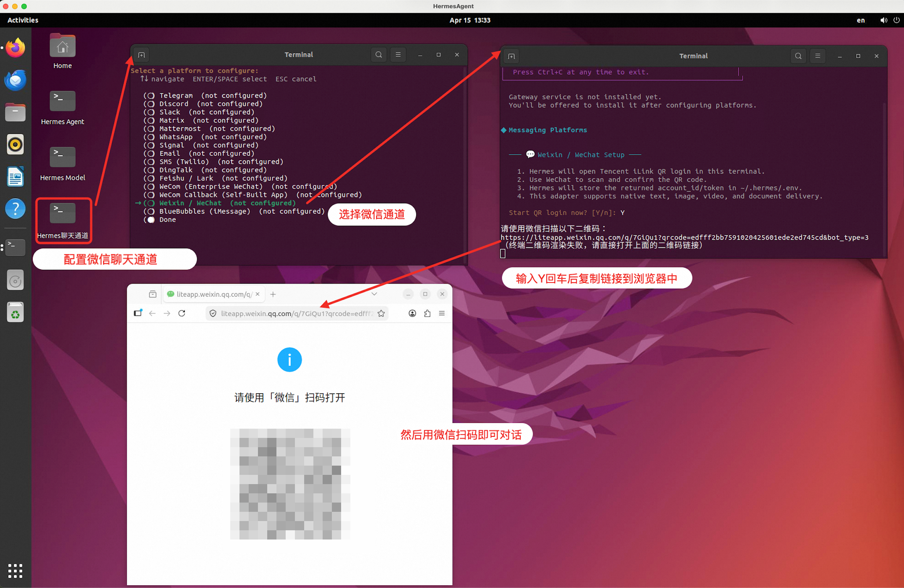Select the Weixin / WeChat radio option
The height and width of the screenshot is (588, 904).
click(151, 203)
